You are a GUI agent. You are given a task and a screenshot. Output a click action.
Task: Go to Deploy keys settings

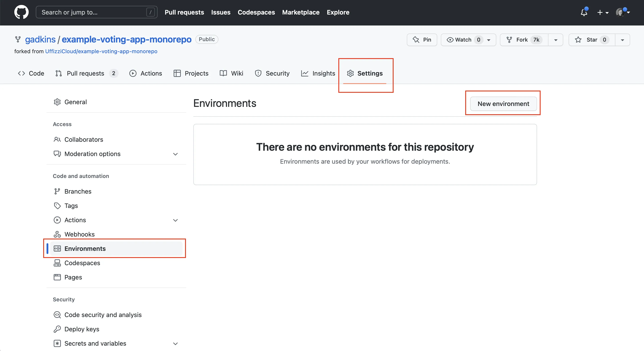click(81, 329)
